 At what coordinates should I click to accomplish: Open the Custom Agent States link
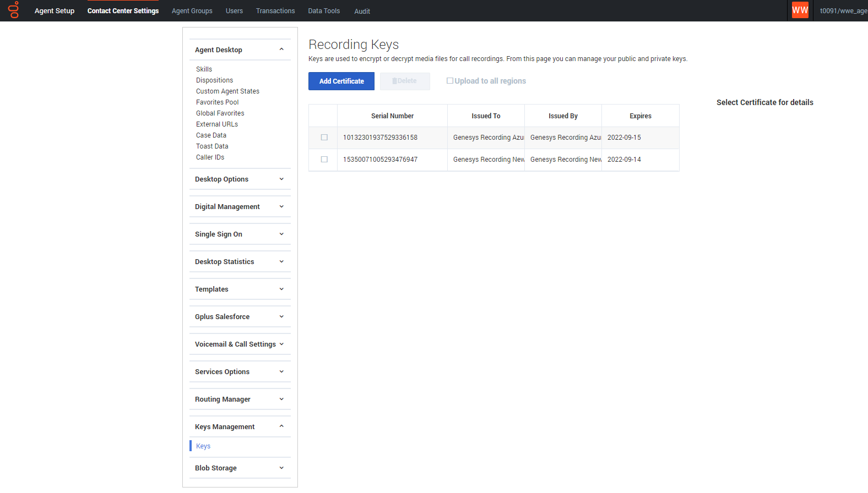coord(227,91)
